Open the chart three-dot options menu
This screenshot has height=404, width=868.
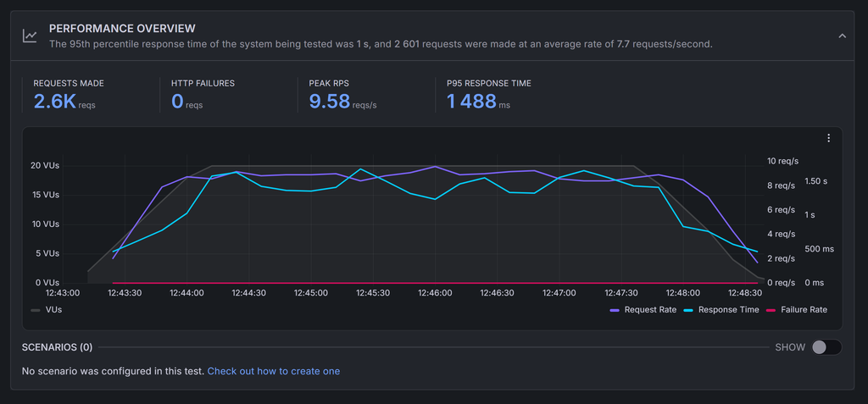tap(828, 138)
